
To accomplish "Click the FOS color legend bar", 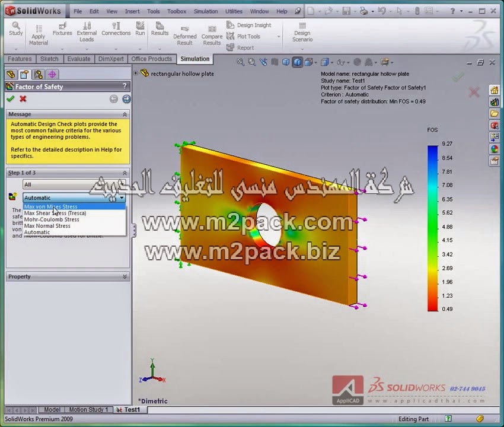I will point(433,228).
